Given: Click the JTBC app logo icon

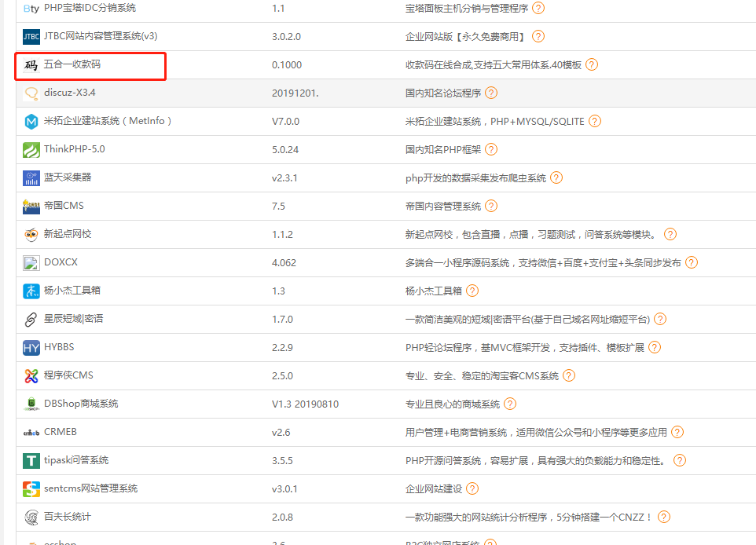Looking at the screenshot, I should point(31,37).
